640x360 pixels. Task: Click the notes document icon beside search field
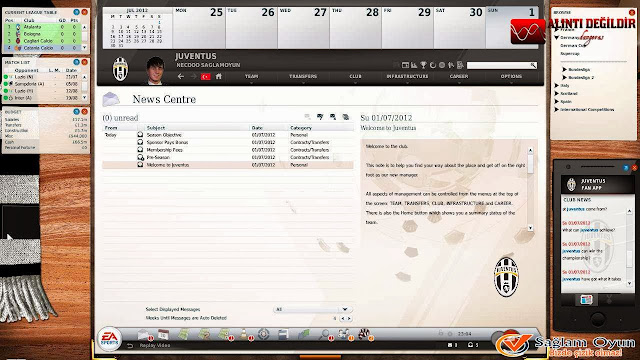tap(460, 65)
